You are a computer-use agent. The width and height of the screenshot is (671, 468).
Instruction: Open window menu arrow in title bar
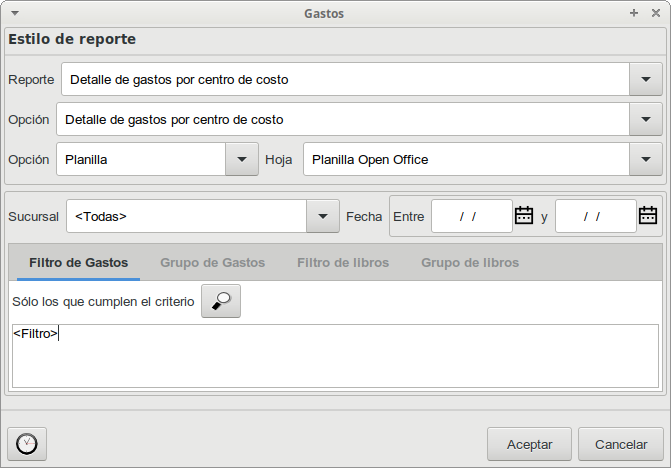tap(15, 13)
